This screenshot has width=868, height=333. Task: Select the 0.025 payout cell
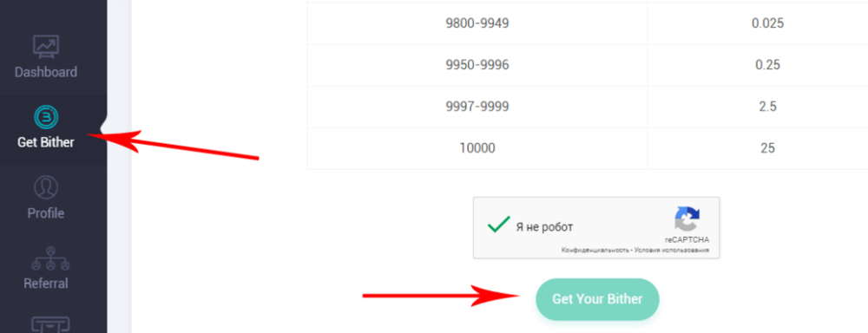[x=758, y=23]
